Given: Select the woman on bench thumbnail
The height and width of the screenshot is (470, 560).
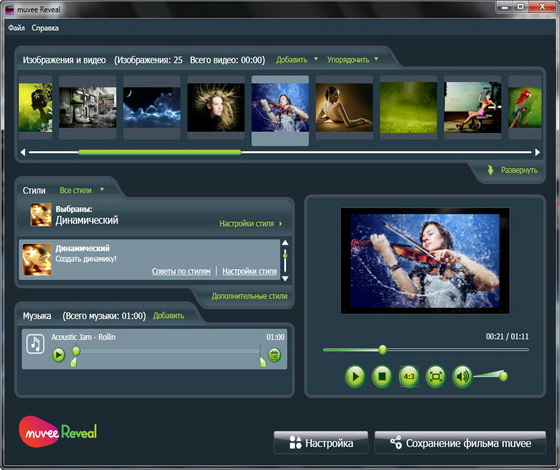Looking at the screenshot, I should pos(472,107).
